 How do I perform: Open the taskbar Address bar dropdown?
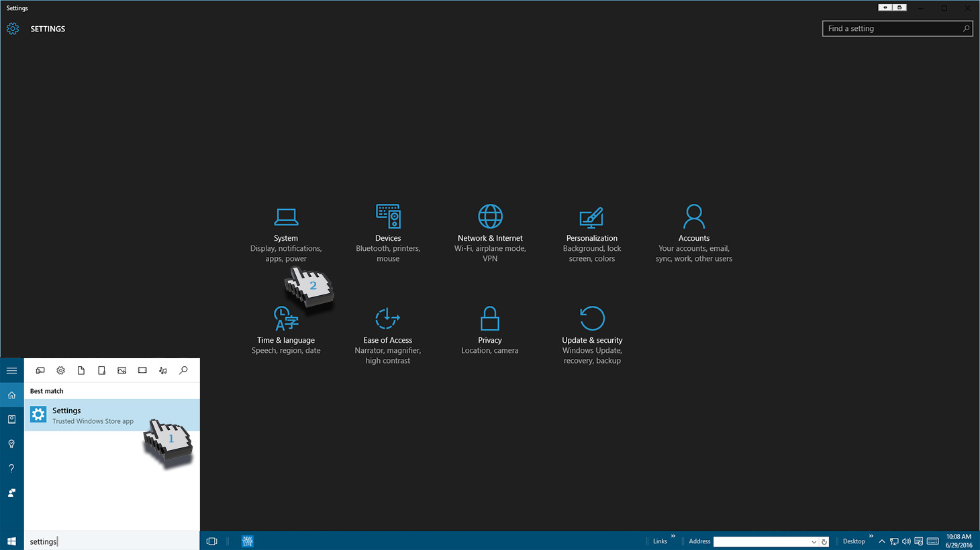coord(814,542)
